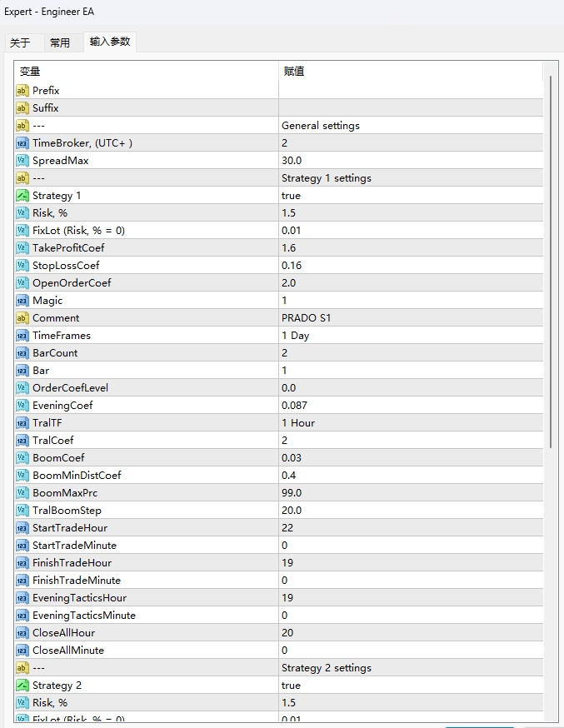This screenshot has width=564, height=728.
Task: Select the Bar row label
Action: pos(41,371)
